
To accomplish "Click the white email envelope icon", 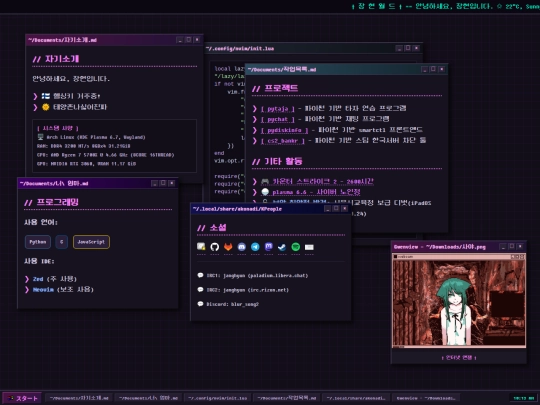I will click(309, 247).
